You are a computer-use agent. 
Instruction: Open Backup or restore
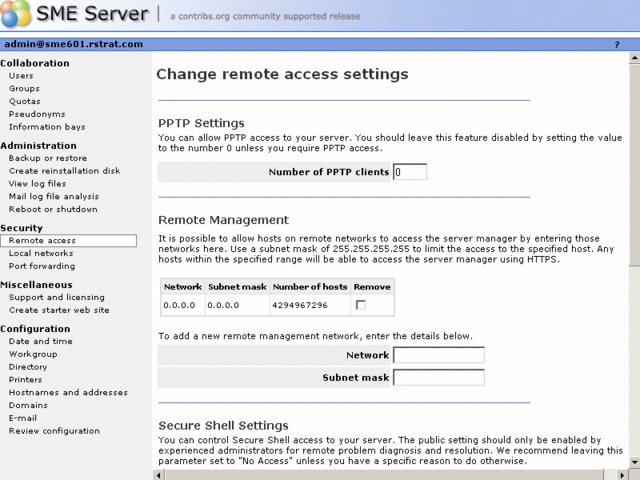tap(48, 158)
